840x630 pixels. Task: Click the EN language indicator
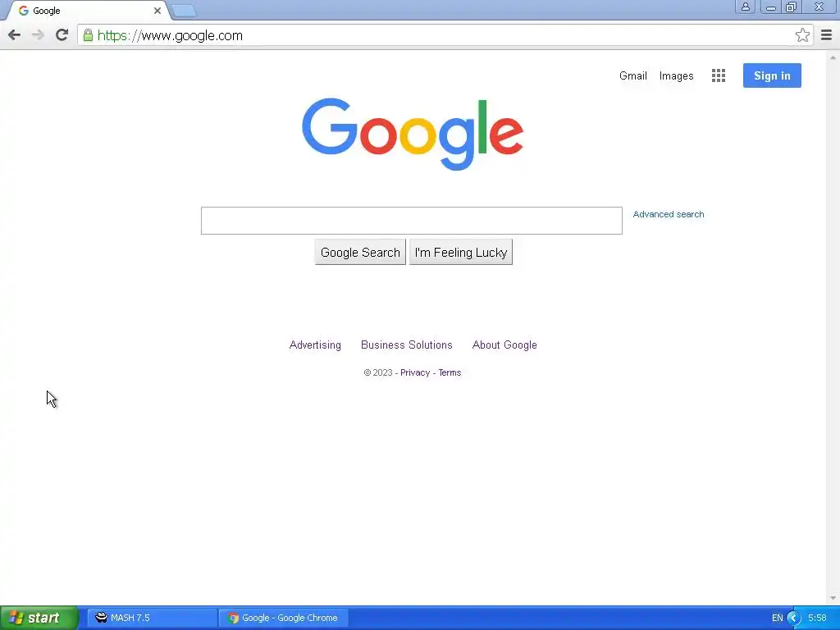point(777,619)
